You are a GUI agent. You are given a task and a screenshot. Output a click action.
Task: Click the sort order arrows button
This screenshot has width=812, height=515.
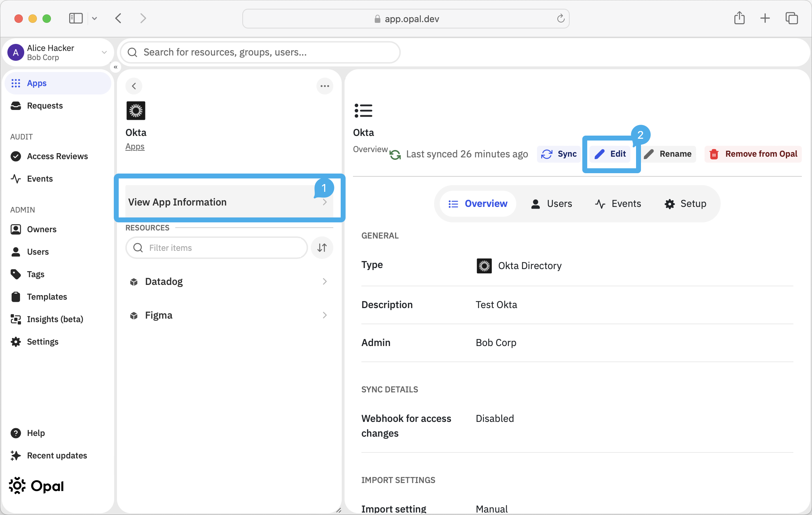click(322, 248)
